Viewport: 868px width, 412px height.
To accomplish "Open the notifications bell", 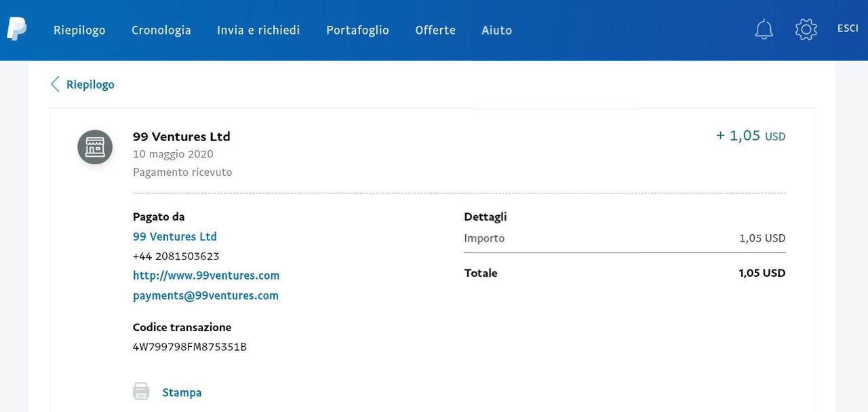I will tap(764, 29).
